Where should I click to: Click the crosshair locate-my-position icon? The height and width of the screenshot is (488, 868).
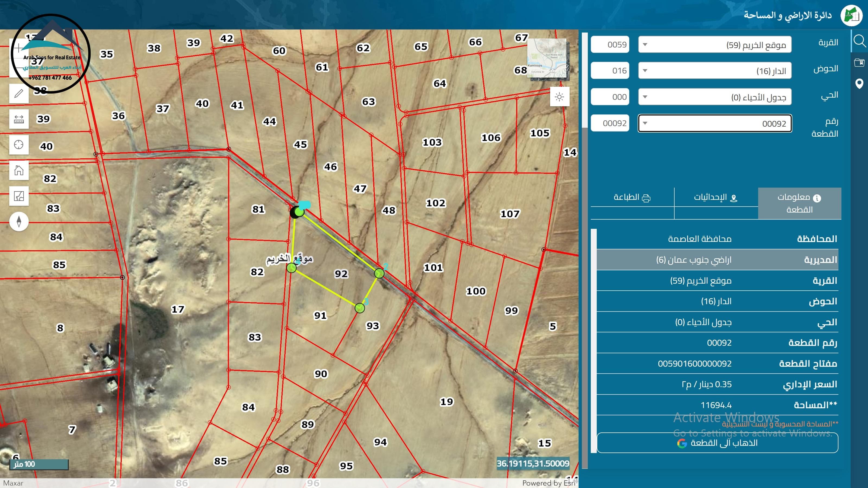(19, 145)
